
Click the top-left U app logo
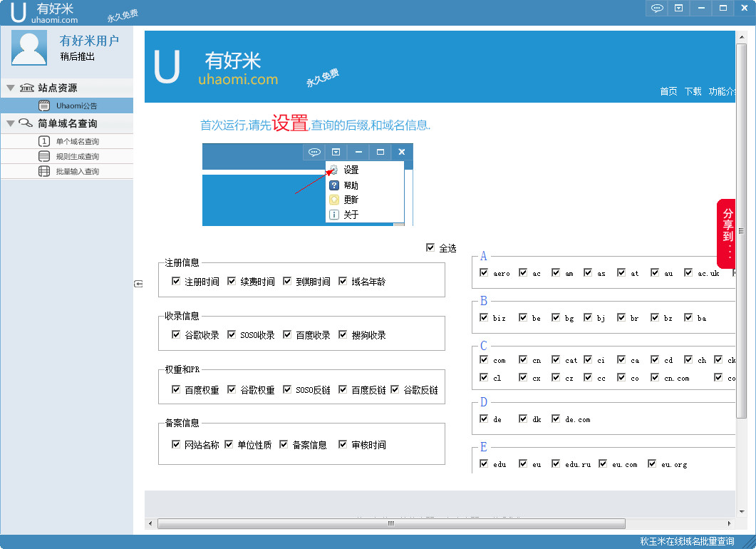pos(18,12)
